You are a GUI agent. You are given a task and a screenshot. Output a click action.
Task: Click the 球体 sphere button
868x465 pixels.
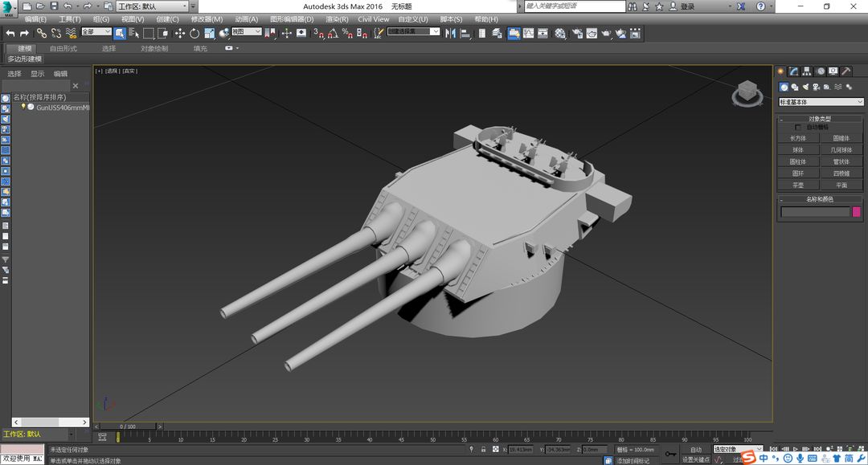[x=798, y=150]
